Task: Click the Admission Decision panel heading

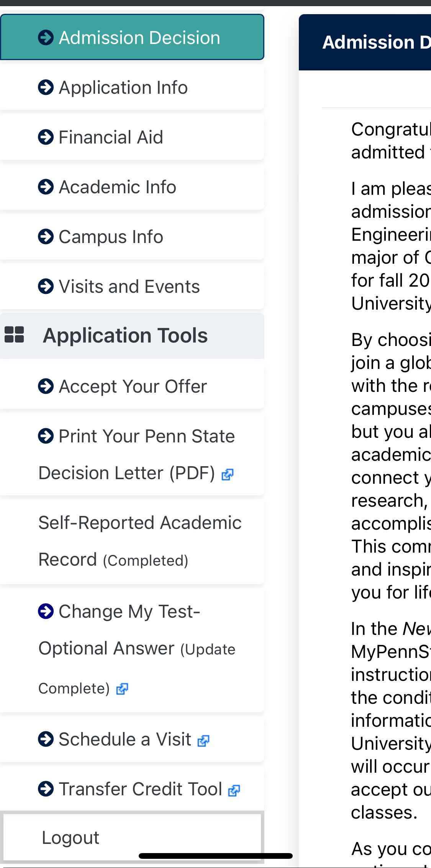Action: point(376,42)
